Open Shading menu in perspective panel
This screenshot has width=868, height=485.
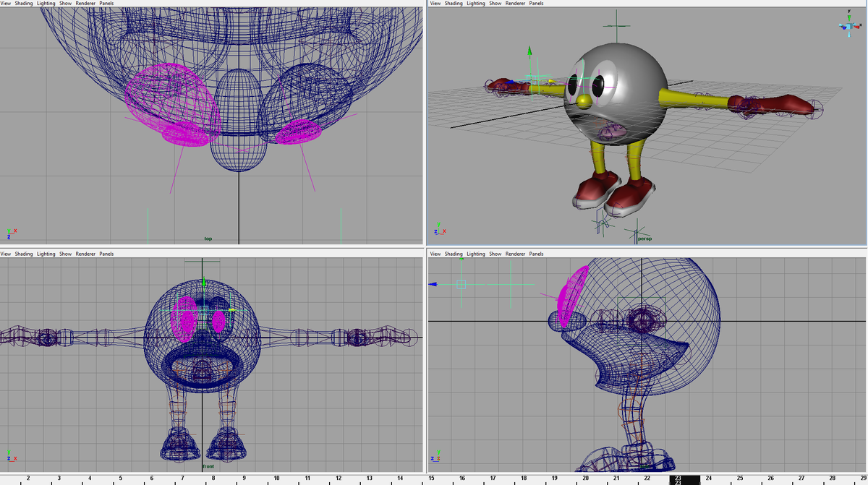[454, 3]
